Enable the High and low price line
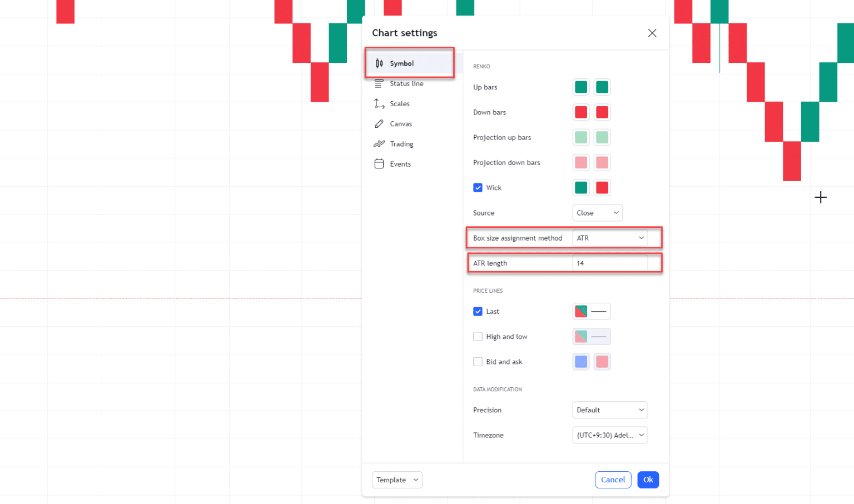Image resolution: width=854 pixels, height=504 pixels. tap(478, 336)
